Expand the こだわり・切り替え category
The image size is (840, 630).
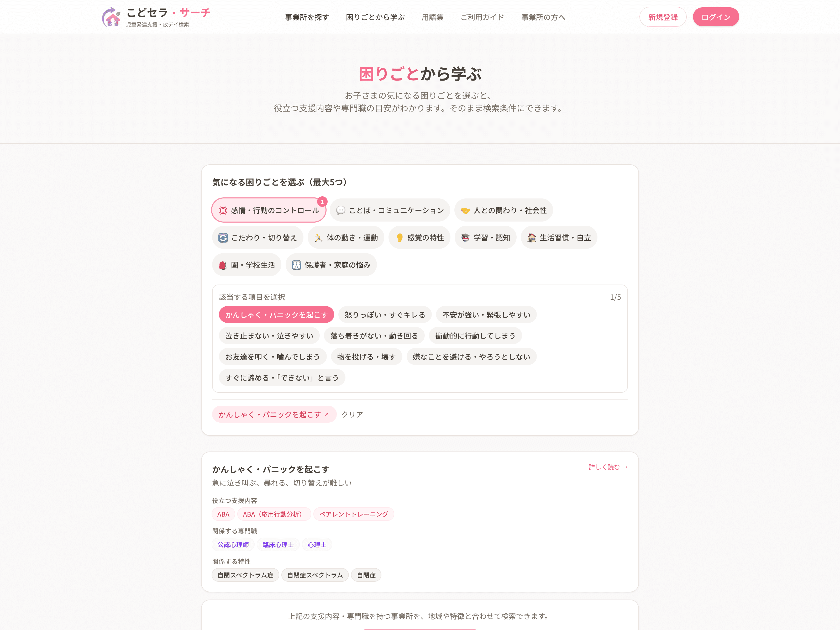tap(258, 238)
